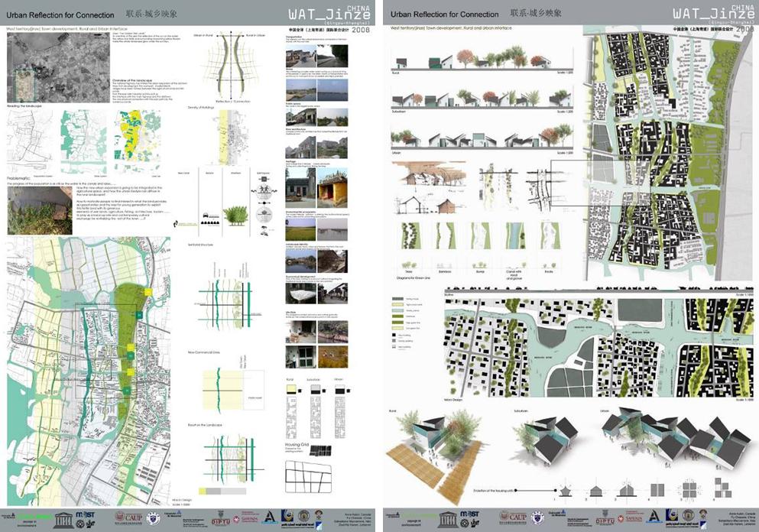The width and height of the screenshot is (759, 532).
Task: Click the DIPTU logo on left poster footer
Action: coord(221,519)
